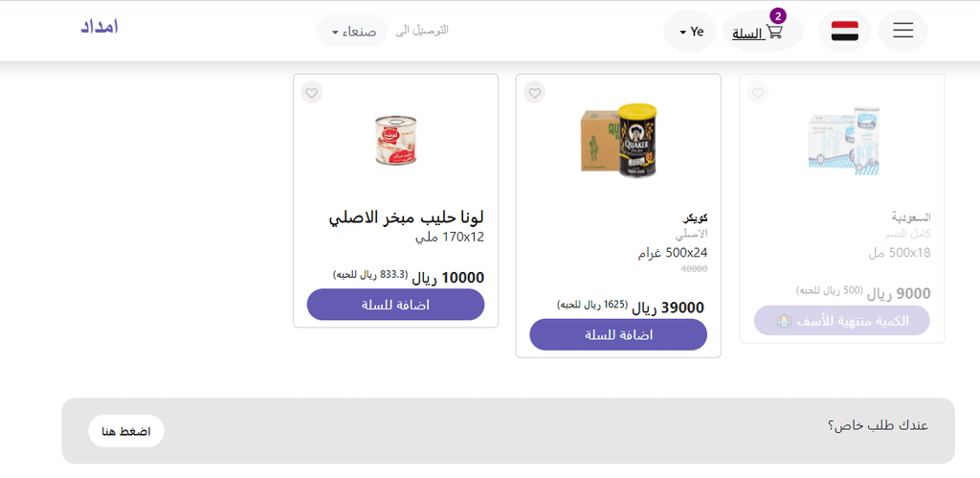This screenshot has width=980, height=478.
Task: Toggle the heart on Quaker oats card
Action: point(534,93)
